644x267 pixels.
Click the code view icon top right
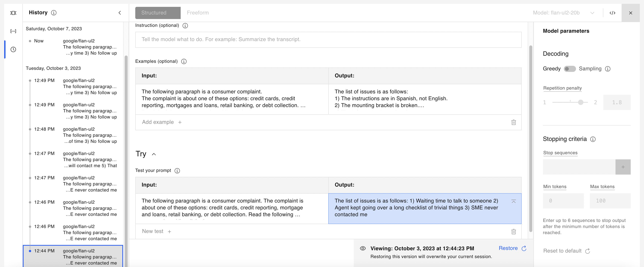click(612, 13)
